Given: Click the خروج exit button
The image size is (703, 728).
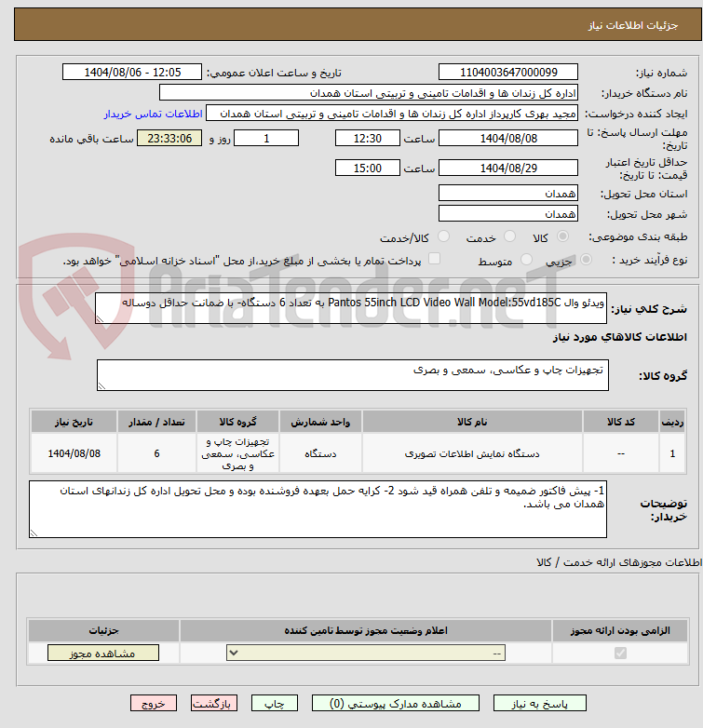Looking at the screenshot, I should pyautogui.click(x=154, y=704).
